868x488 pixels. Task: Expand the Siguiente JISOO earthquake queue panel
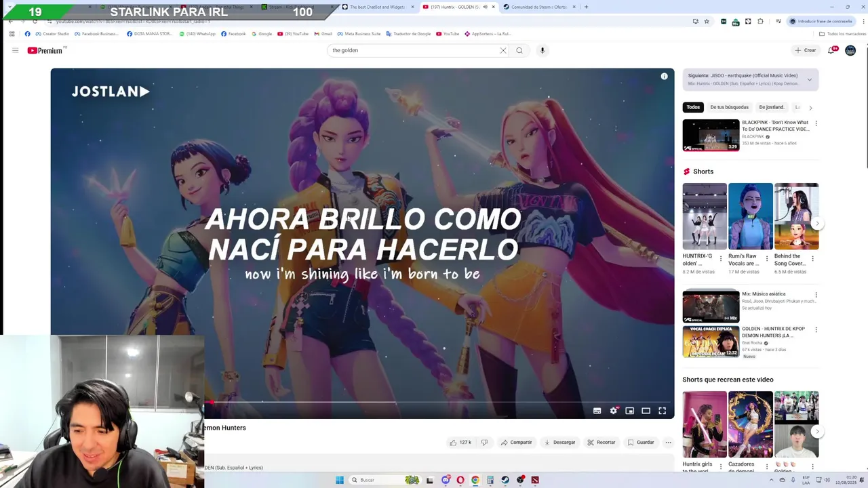point(809,80)
